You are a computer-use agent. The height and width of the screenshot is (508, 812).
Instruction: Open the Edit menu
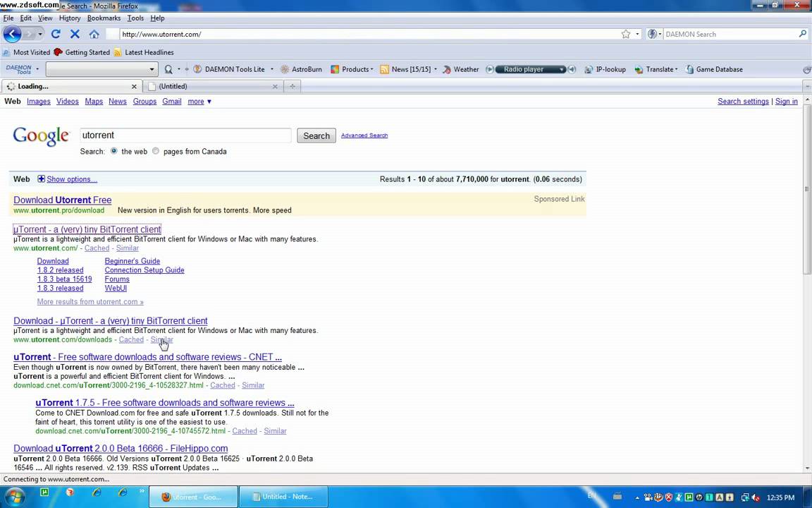coord(26,18)
